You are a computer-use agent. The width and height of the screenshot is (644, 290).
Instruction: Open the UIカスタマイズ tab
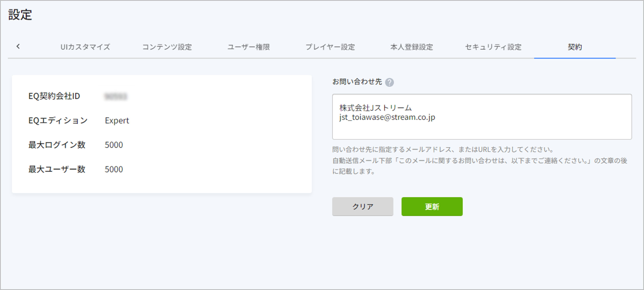click(x=85, y=47)
